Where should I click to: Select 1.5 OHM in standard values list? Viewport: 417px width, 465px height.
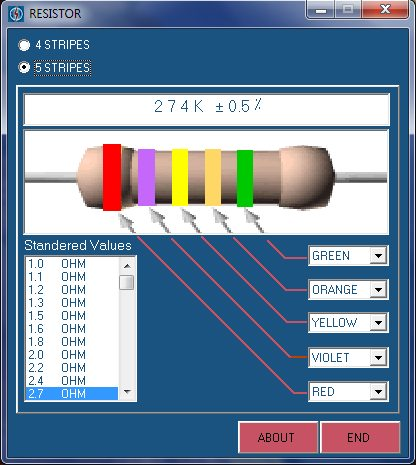tap(72, 316)
